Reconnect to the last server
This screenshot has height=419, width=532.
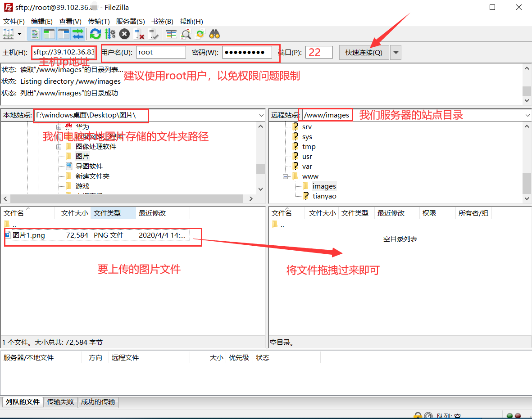[x=154, y=34]
